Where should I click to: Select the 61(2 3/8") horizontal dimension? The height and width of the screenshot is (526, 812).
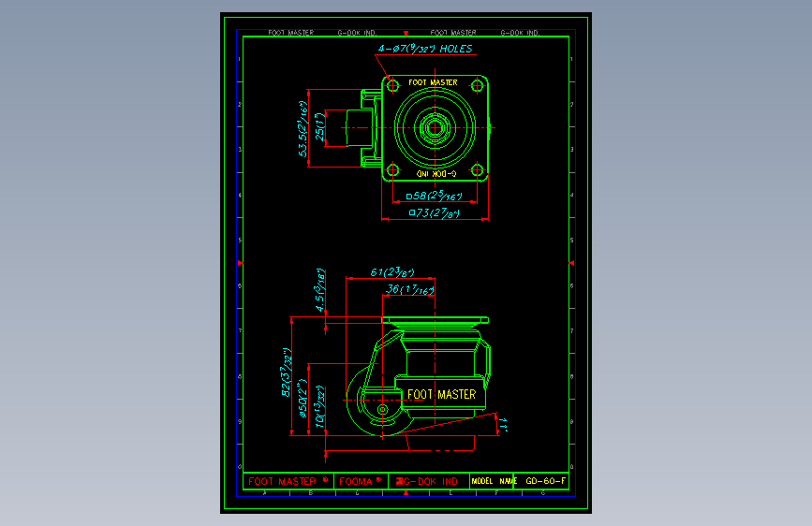[392, 272]
